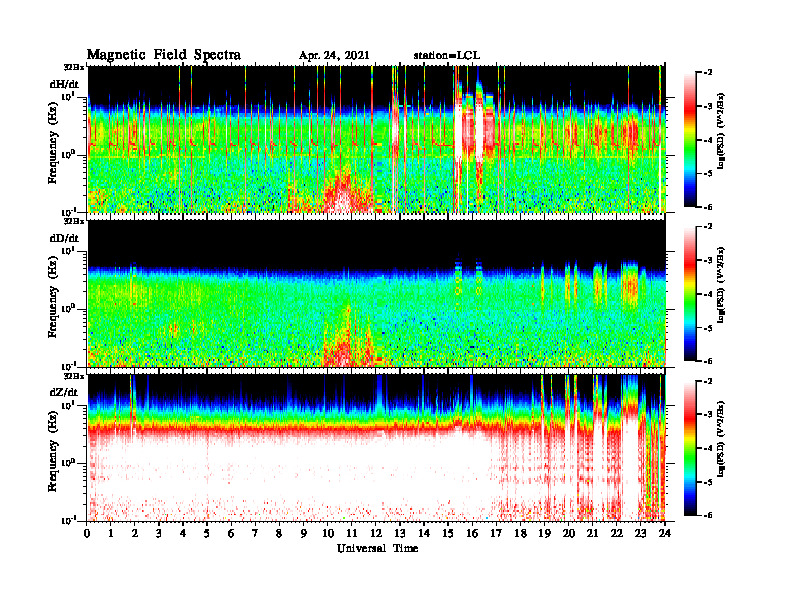The image size is (792, 612).
Task: Click hour tick label "21" on time axis
Action: 592,534
